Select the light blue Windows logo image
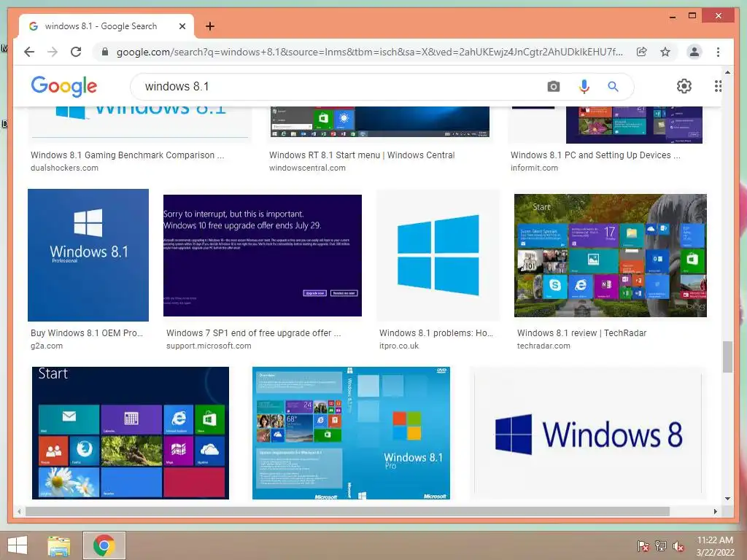Viewport: 747px width, 560px height. pos(438,255)
